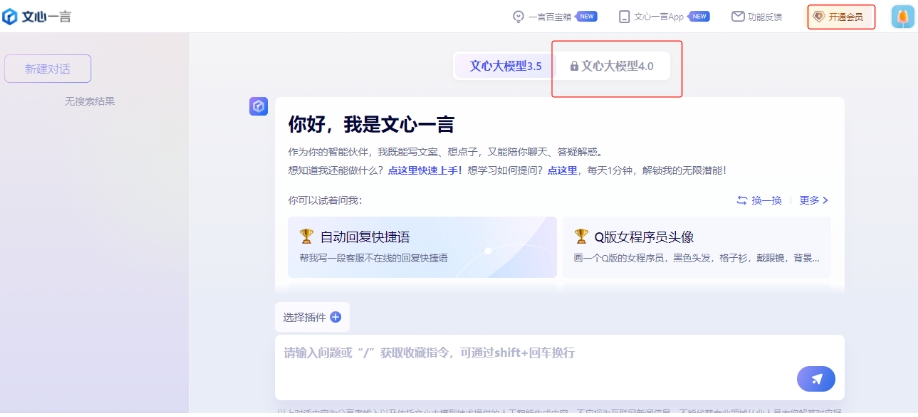Switch to 文心大模型4.0 tab
Screen dimensions: 918x417
pyautogui.click(x=611, y=66)
